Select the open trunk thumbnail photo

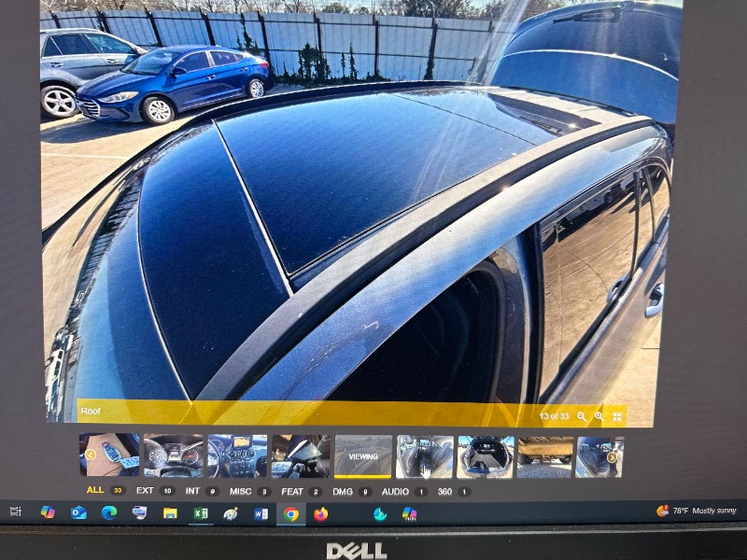(x=486, y=457)
